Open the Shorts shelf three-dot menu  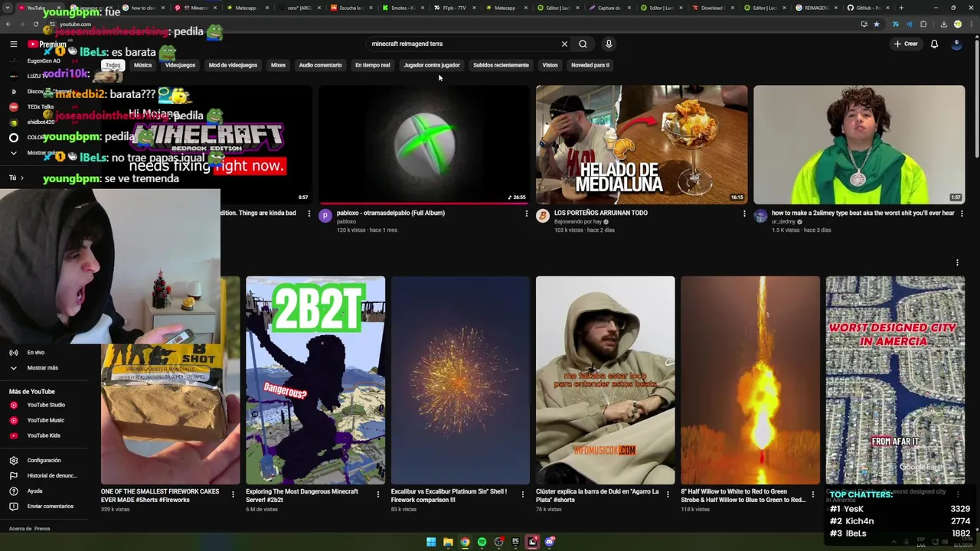(957, 262)
